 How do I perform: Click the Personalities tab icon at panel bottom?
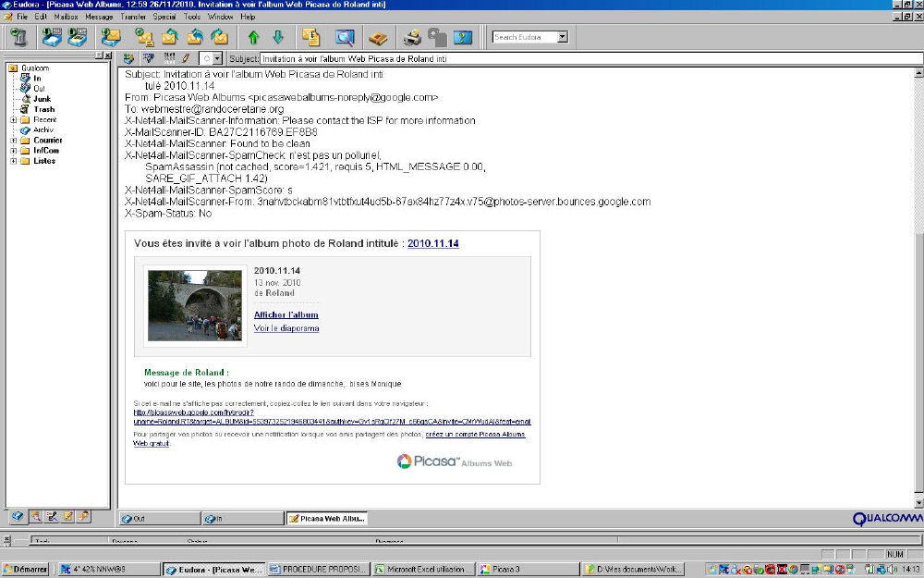click(x=83, y=517)
